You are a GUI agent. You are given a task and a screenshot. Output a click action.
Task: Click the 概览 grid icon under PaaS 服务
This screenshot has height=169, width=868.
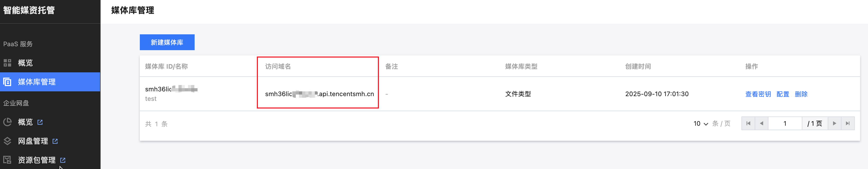point(7,63)
